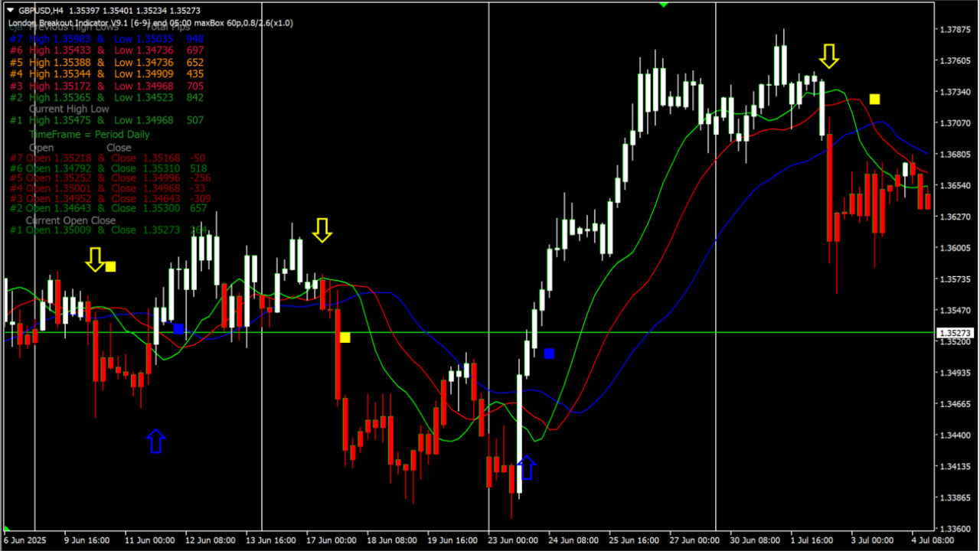The width and height of the screenshot is (980, 551).
Task: Click the TimeFrame = Period Daily text
Action: click(89, 134)
